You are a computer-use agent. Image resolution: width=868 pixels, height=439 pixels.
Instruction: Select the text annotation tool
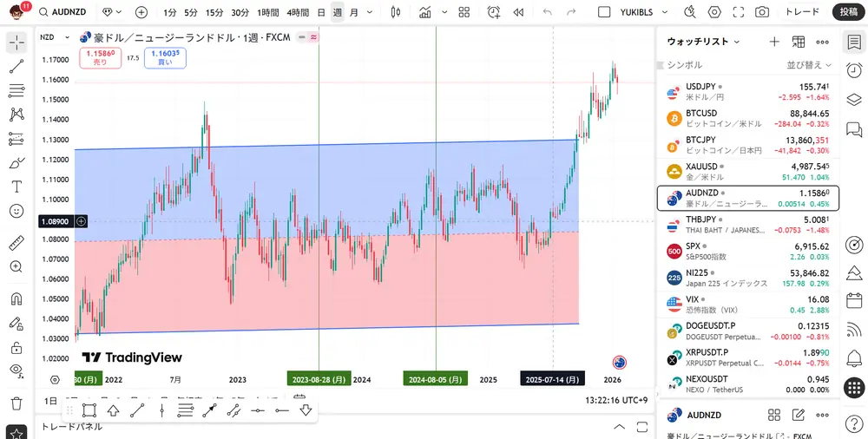click(x=16, y=187)
